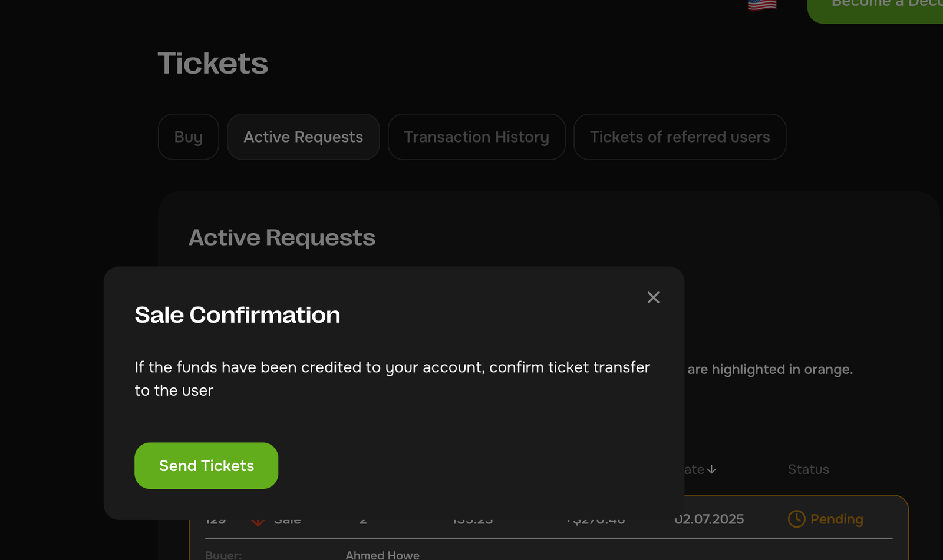Image resolution: width=943 pixels, height=560 pixels.
Task: Switch to the Buy tab
Action: [x=189, y=137]
